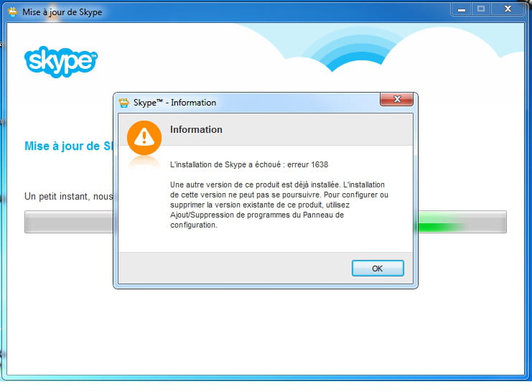Viewport: 532px width, 392px height.
Task: Click the gray left part of the progress bar
Action: pyautogui.click(x=69, y=222)
